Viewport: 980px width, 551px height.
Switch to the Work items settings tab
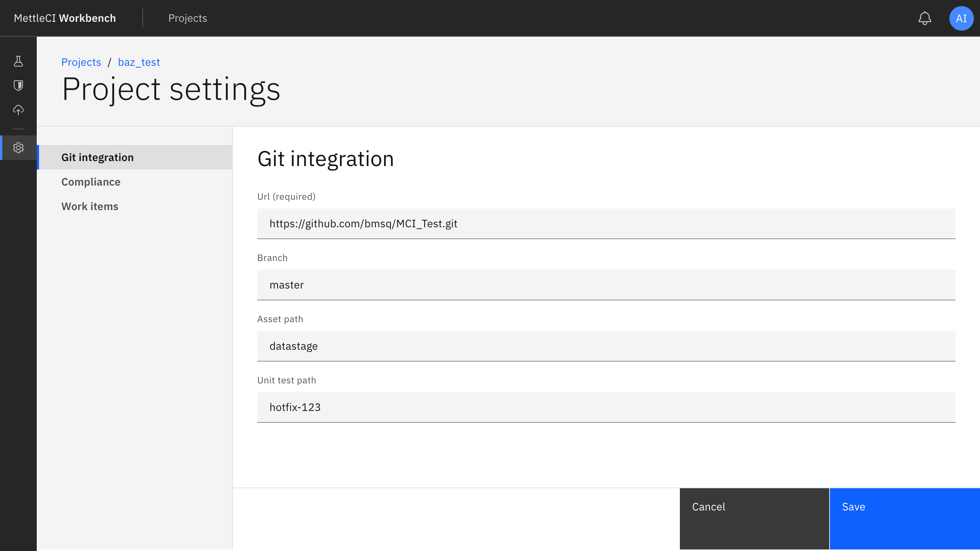coord(90,206)
